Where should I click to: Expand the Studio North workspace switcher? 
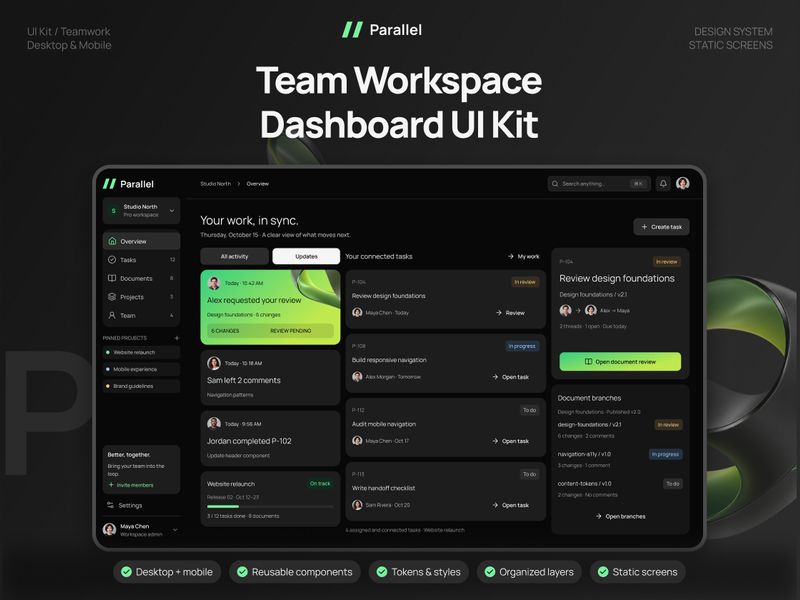click(172, 211)
